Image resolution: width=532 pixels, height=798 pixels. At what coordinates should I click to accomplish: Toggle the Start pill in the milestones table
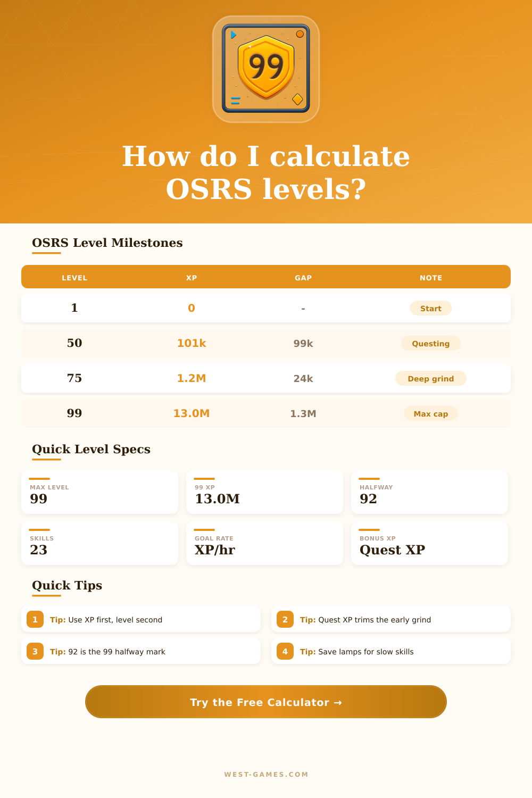(x=431, y=309)
